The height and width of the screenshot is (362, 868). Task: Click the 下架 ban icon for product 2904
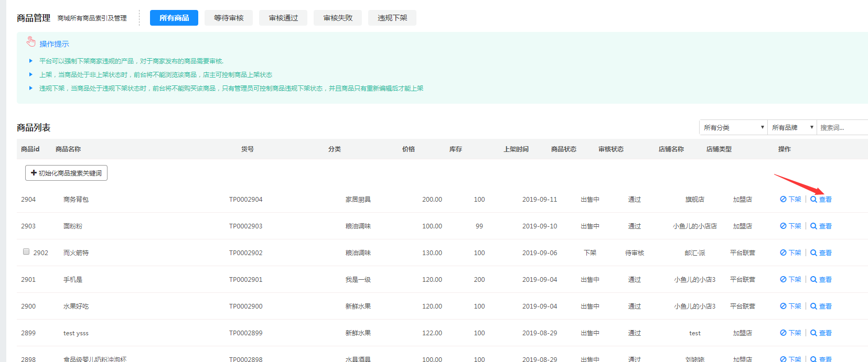pos(783,200)
